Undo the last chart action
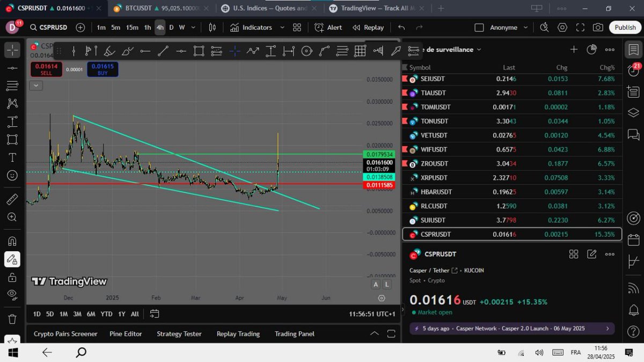 401,27
